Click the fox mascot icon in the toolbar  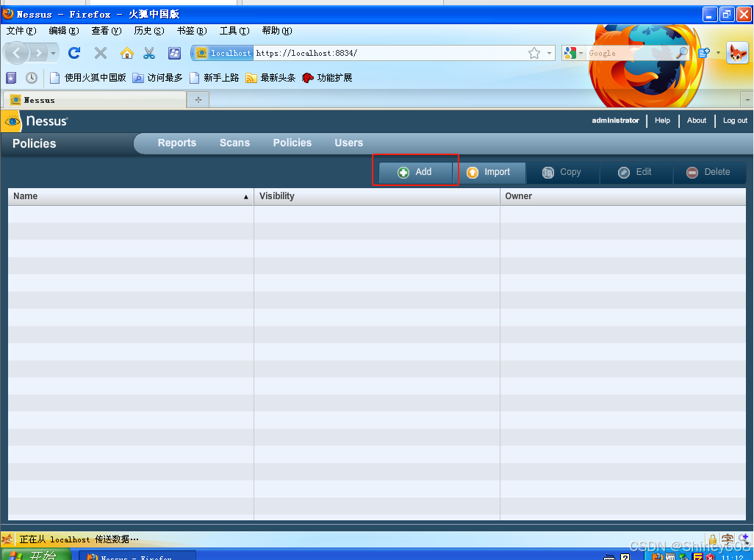tap(737, 53)
